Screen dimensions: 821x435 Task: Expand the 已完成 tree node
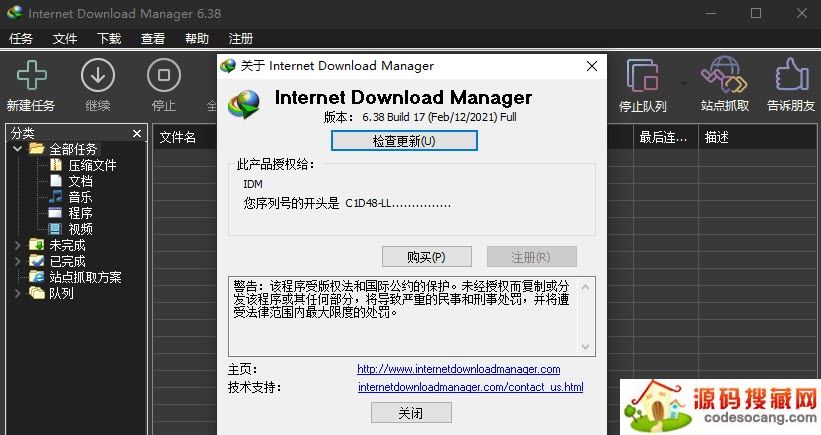(x=17, y=261)
